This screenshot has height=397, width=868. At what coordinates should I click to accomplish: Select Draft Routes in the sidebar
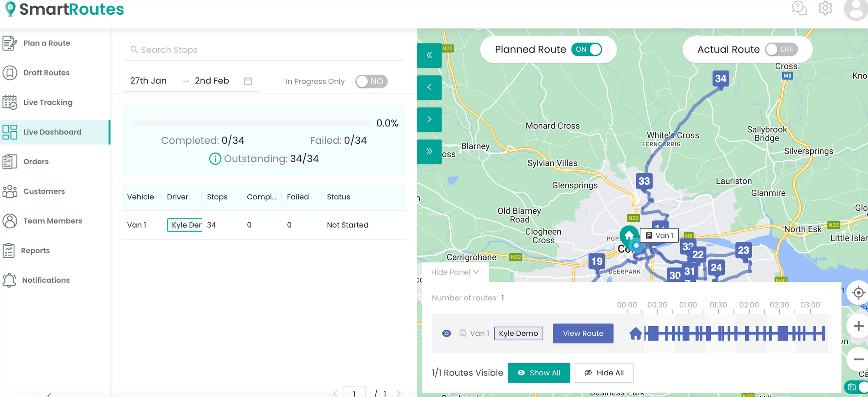[x=46, y=73]
